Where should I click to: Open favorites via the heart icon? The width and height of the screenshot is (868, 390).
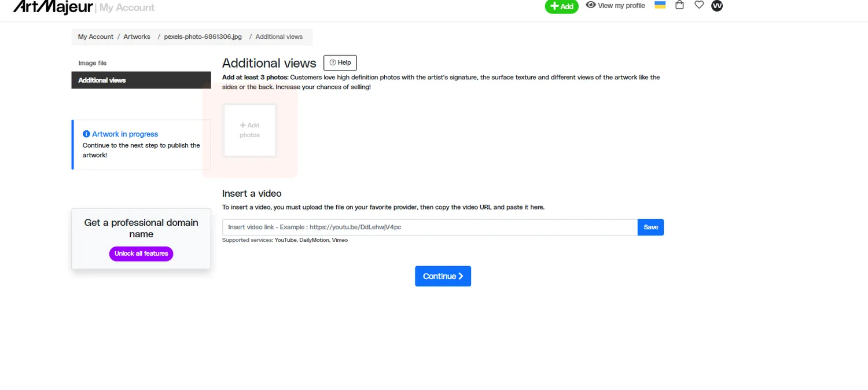coord(699,5)
